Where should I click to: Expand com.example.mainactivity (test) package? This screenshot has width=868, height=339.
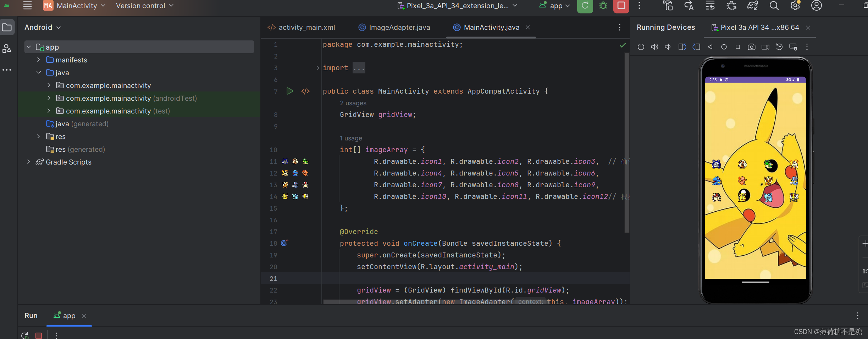tap(49, 111)
